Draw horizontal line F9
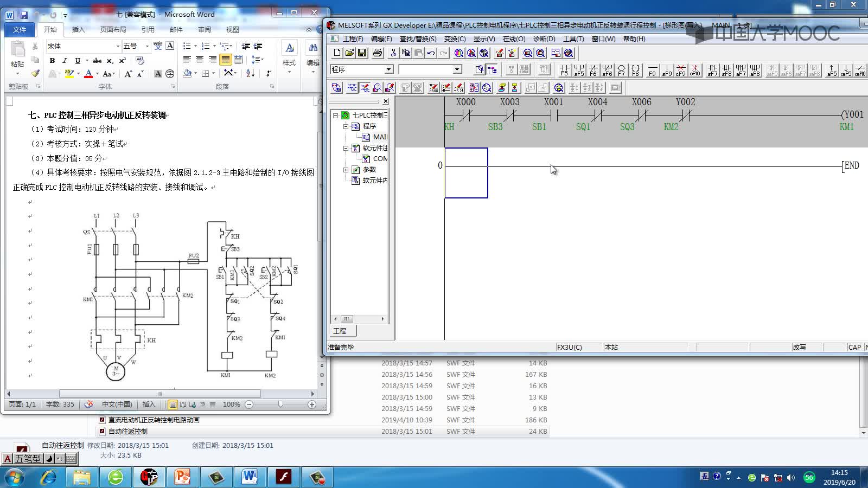Viewport: 868px width, 488px height. [x=652, y=70]
